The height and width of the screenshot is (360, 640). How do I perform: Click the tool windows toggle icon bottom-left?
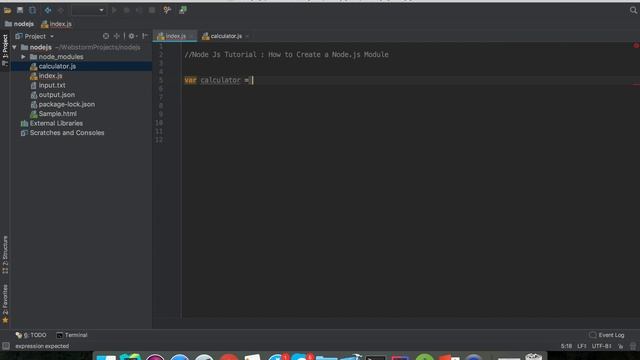[6, 346]
